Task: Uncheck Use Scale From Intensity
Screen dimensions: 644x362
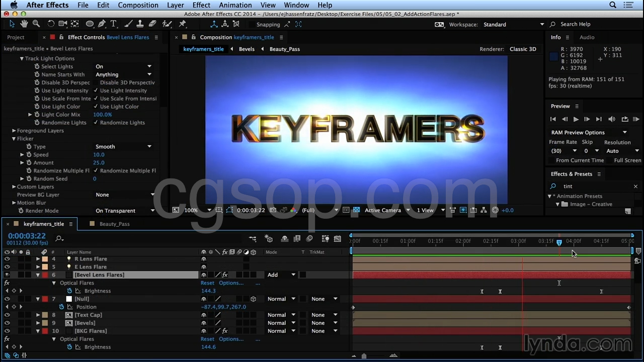Action: coord(96,99)
